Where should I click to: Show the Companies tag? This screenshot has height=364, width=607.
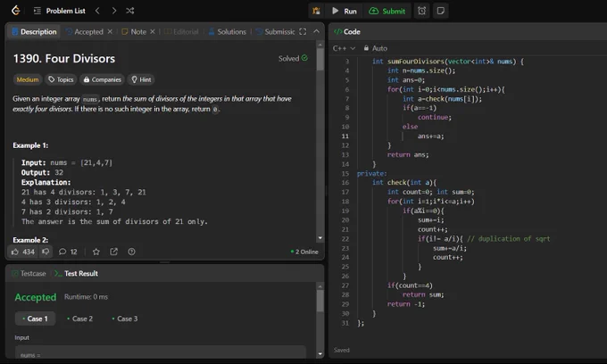click(x=102, y=79)
